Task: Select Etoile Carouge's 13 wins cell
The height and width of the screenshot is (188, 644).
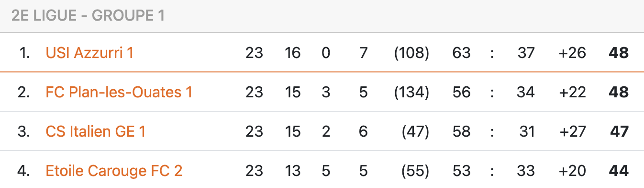Action: click(x=292, y=170)
